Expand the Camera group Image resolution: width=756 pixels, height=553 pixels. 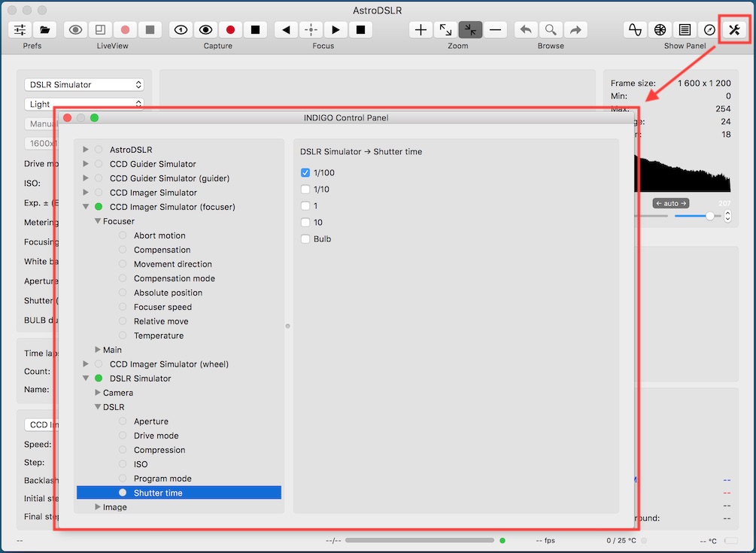tap(97, 393)
